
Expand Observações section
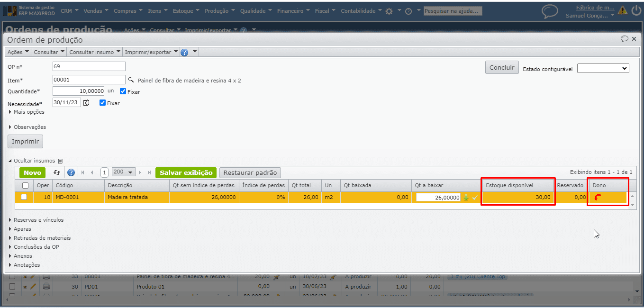(x=27, y=127)
